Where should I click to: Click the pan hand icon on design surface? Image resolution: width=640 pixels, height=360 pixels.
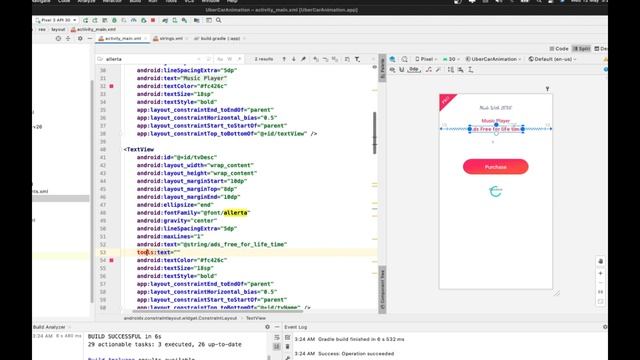point(600,261)
